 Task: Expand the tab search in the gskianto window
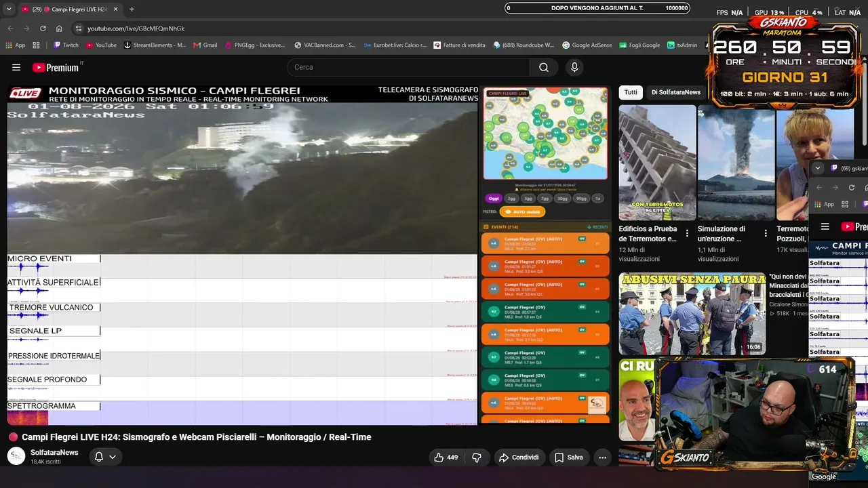[x=818, y=168]
